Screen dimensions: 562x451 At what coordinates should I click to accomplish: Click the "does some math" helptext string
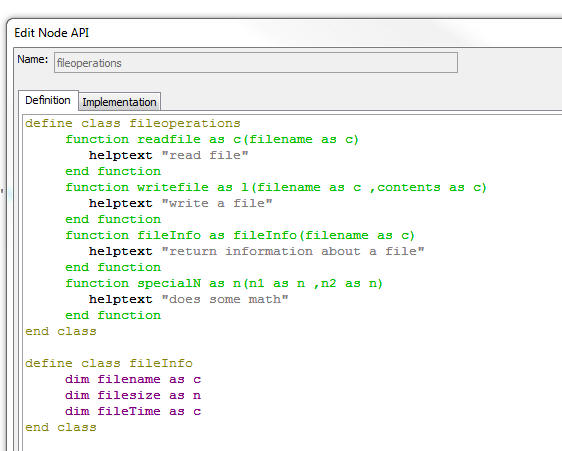[224, 299]
